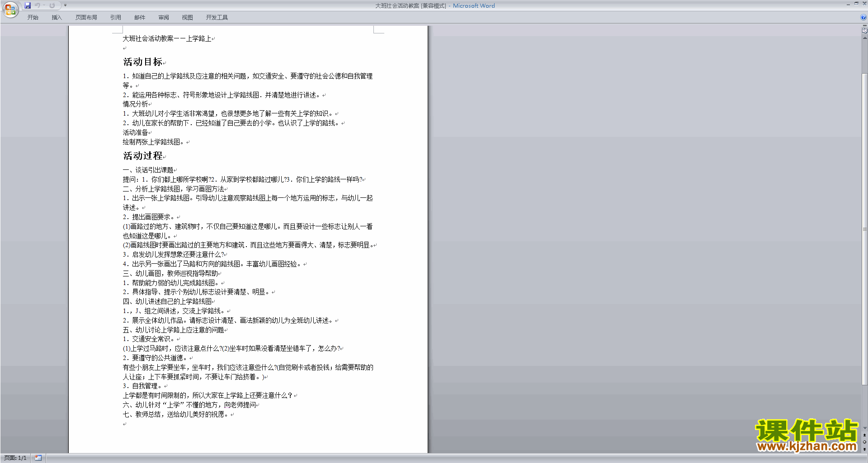
Task: Click the 页面: 1/1 status bar indicator
Action: 15,458
